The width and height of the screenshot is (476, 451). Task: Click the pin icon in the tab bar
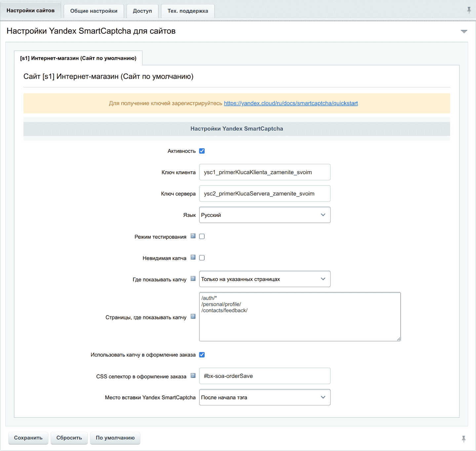click(x=469, y=10)
